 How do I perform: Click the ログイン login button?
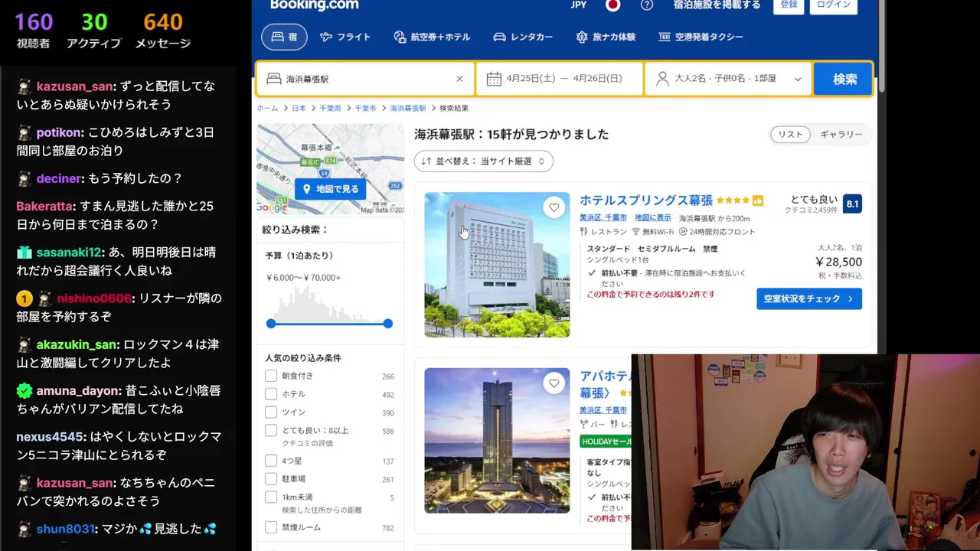click(x=833, y=5)
